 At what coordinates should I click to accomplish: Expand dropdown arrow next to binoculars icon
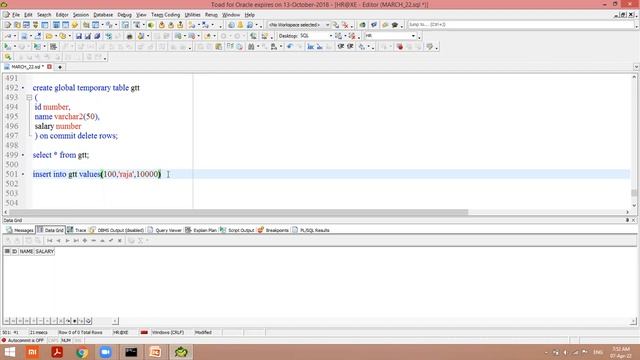tap(258, 47)
